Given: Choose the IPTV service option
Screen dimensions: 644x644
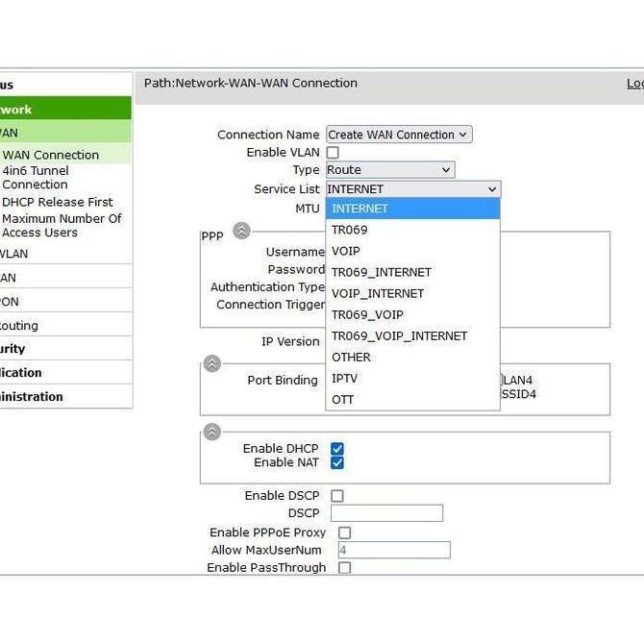Looking at the screenshot, I should (x=345, y=378).
